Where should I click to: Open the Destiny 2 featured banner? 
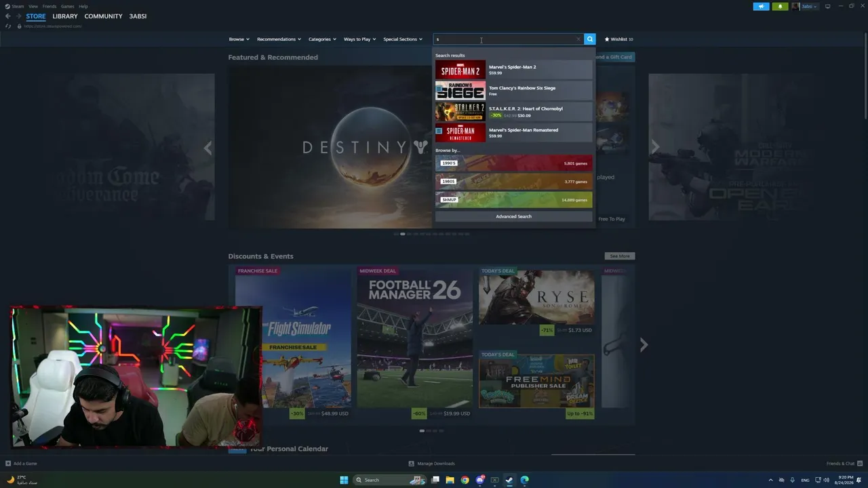pyautogui.click(x=330, y=147)
